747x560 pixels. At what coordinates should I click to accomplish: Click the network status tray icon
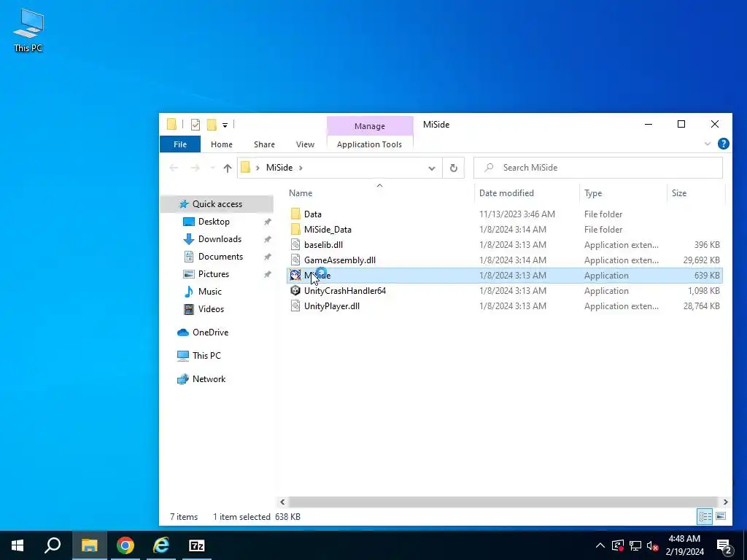pyautogui.click(x=635, y=545)
